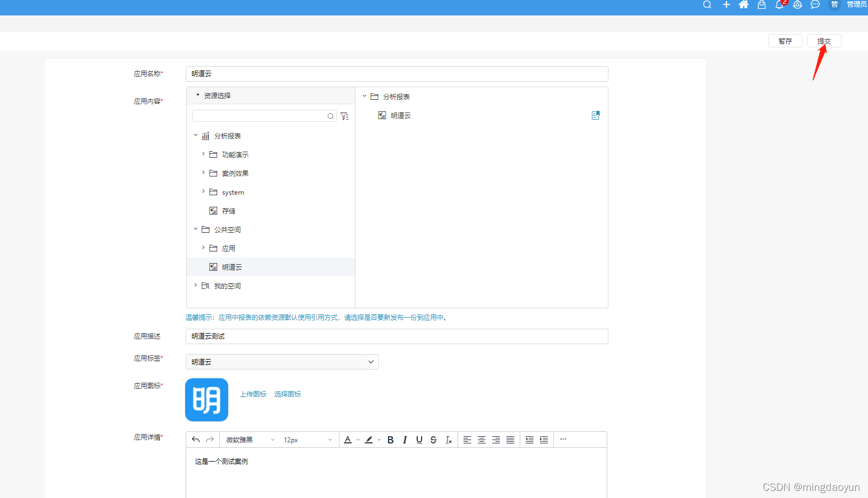The width and height of the screenshot is (868, 498).
Task: Apply highlight color with marker icon
Action: (369, 440)
